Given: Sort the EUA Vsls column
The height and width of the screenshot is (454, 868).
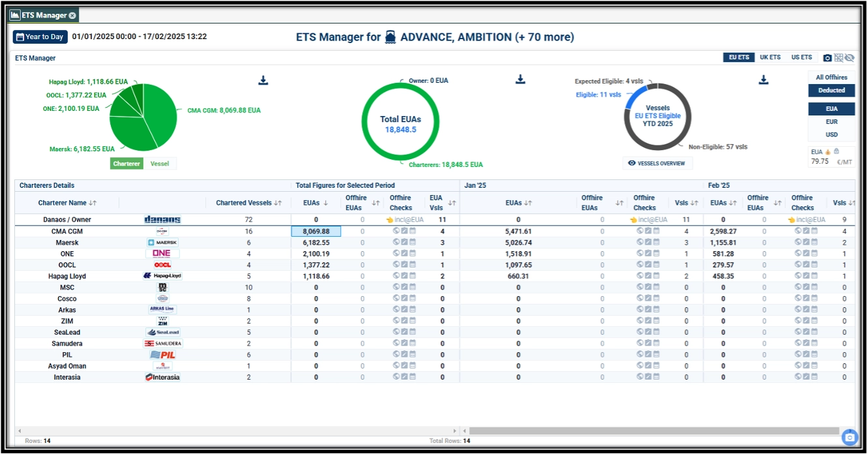Looking at the screenshot, I should 442,203.
